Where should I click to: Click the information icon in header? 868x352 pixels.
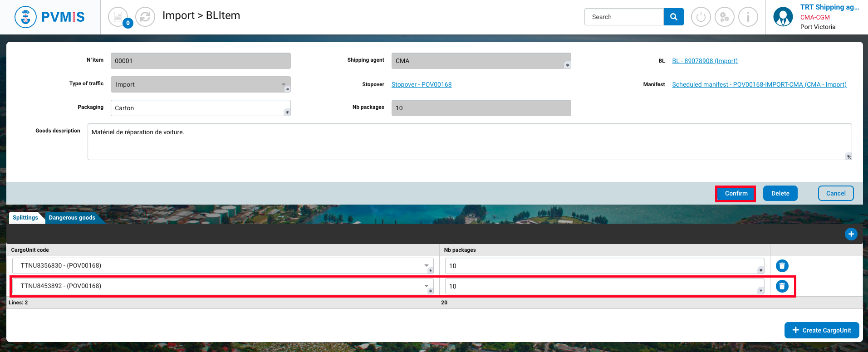[x=748, y=17]
